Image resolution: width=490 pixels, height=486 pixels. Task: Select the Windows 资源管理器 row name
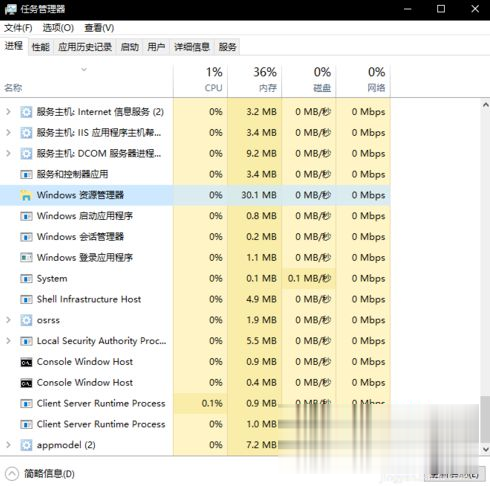80,195
